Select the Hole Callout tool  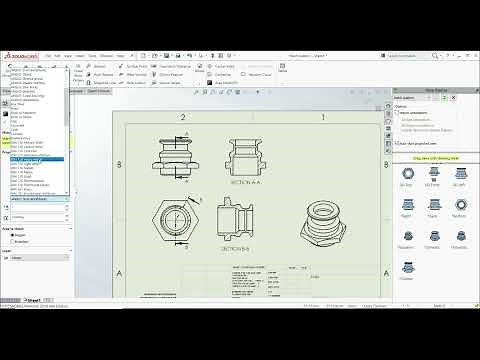[x=133, y=83]
